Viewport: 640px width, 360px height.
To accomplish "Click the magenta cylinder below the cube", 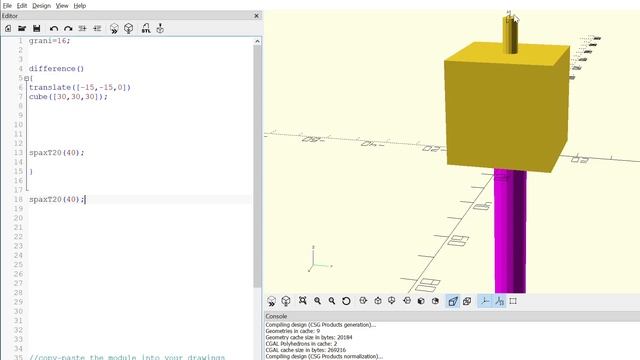I will pyautogui.click(x=510, y=231).
